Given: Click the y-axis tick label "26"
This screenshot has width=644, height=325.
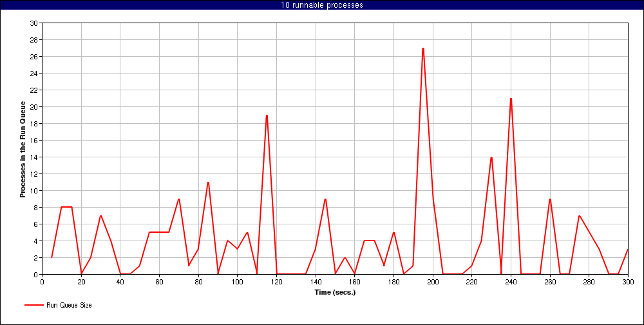Looking at the screenshot, I should 33,57.
